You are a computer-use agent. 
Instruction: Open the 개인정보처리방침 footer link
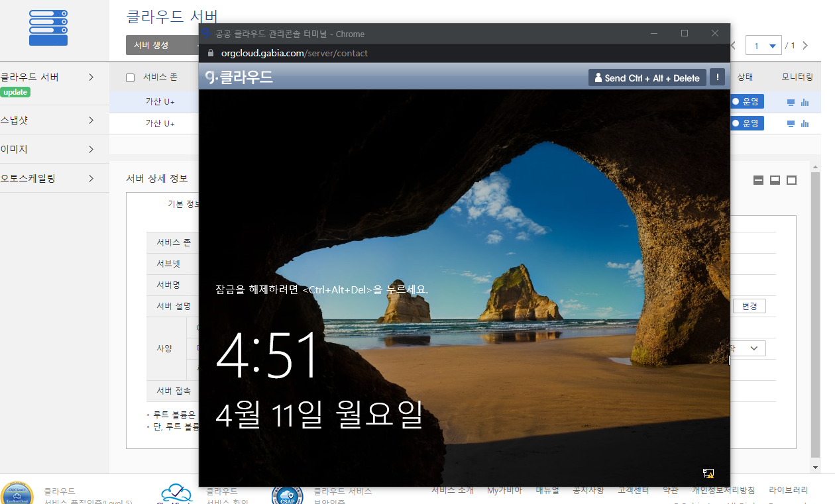[723, 490]
